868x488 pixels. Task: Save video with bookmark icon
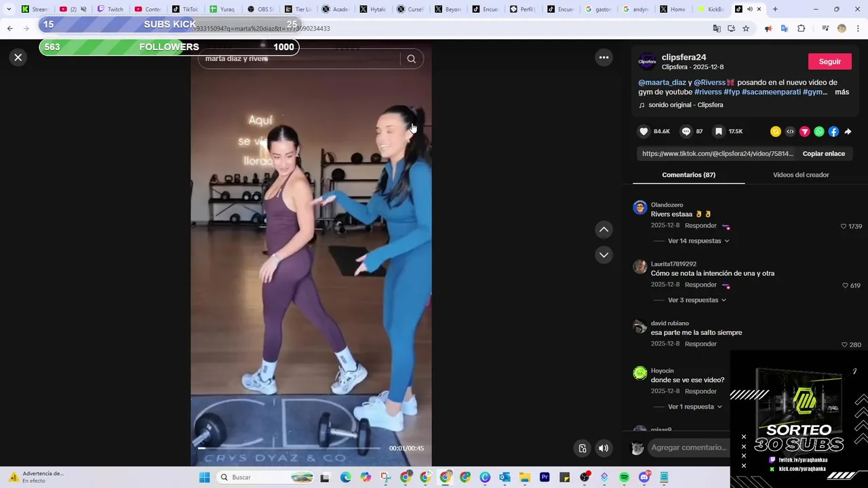pos(719,131)
